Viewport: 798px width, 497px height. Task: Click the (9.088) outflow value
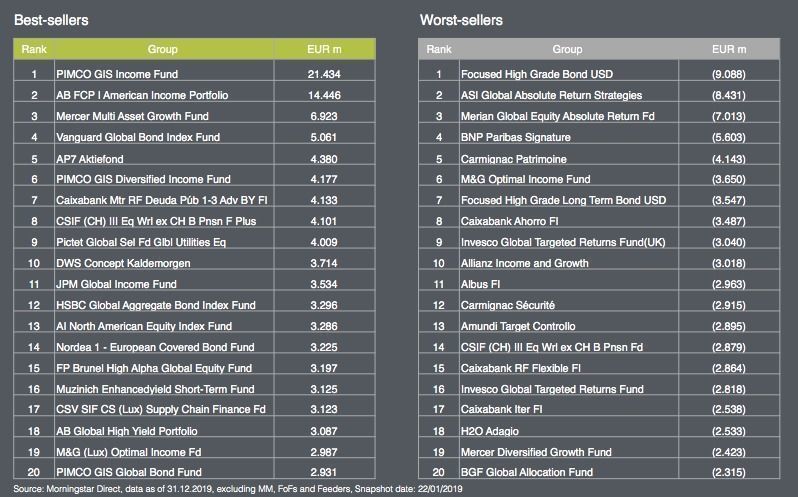[729, 74]
